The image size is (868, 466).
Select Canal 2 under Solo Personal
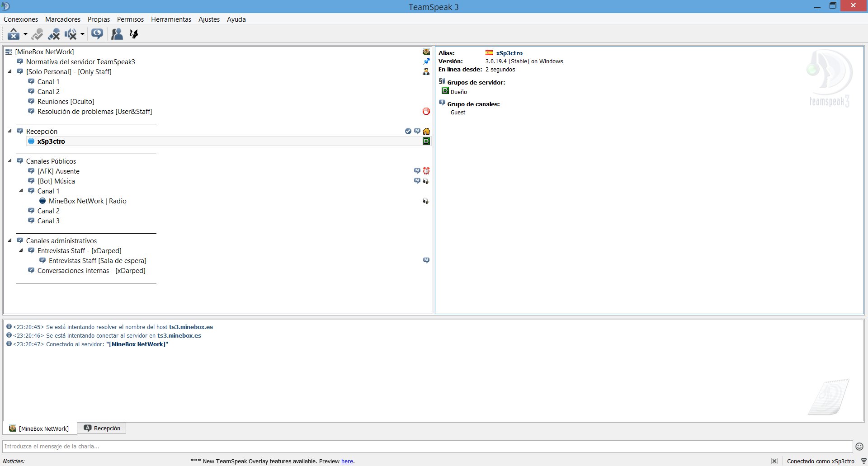click(x=48, y=92)
